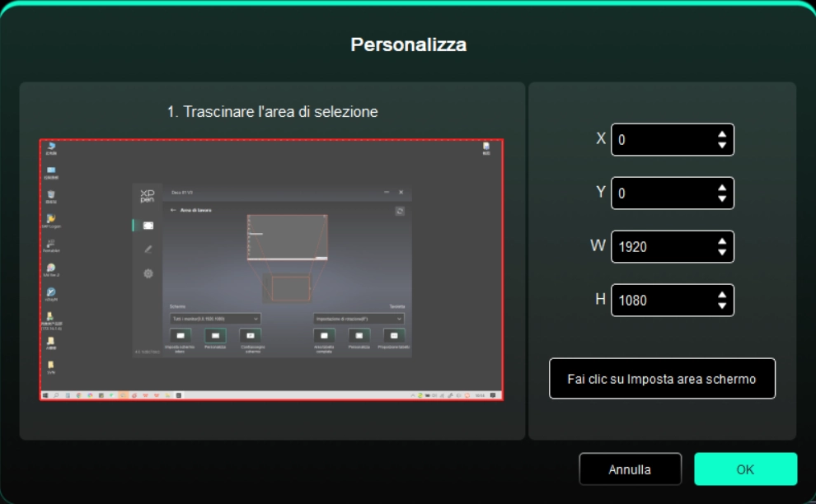
Task: Click the pen icon in the preview sidebar
Action: [x=148, y=250]
